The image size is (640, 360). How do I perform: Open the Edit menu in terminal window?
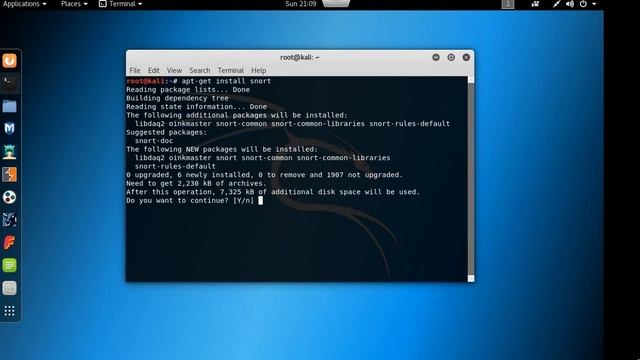[153, 71]
